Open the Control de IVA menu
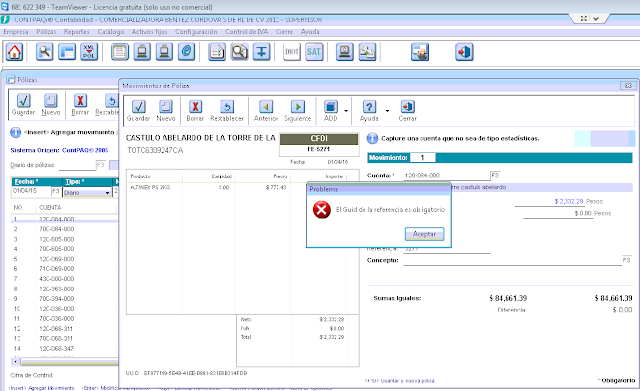The width and height of the screenshot is (640, 391). [246, 32]
